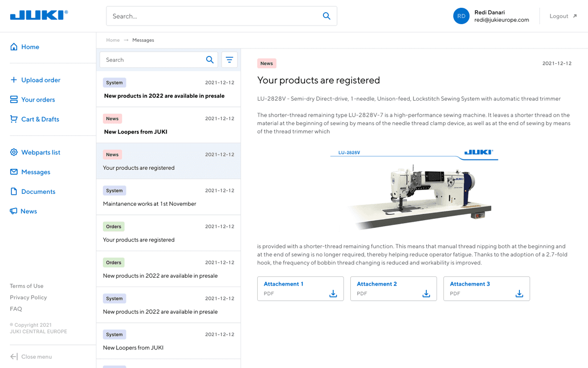The image size is (588, 368).
Task: Click user name Redi Danari
Action: click(x=490, y=12)
